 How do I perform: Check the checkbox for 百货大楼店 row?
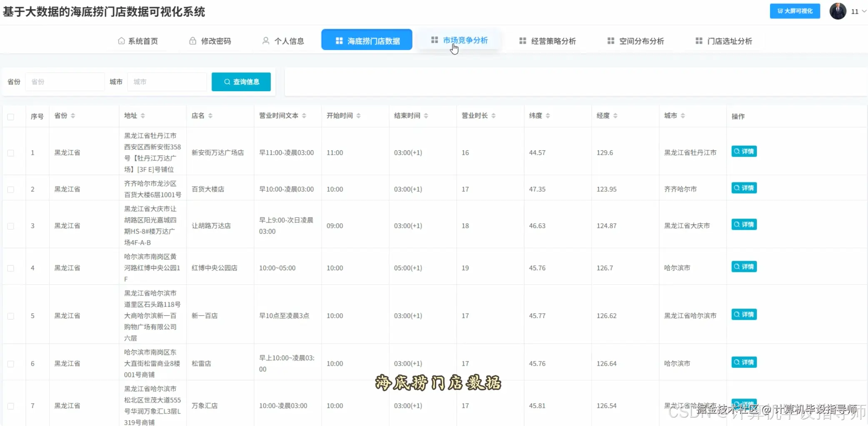[11, 188]
